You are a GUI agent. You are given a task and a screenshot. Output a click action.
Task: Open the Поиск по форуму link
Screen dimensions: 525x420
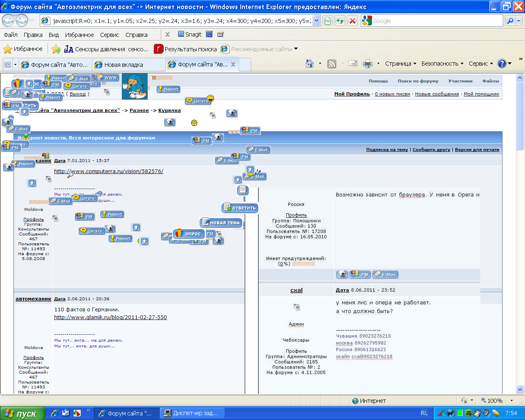tap(418, 81)
